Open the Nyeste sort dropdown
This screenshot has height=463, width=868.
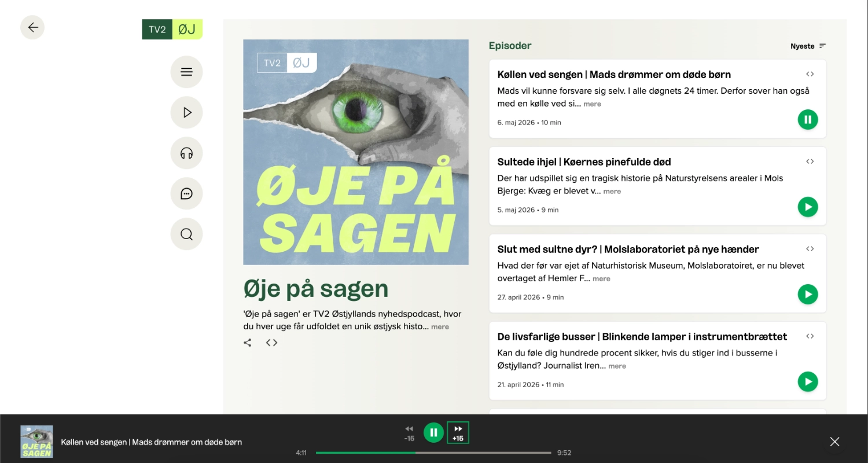coord(808,46)
